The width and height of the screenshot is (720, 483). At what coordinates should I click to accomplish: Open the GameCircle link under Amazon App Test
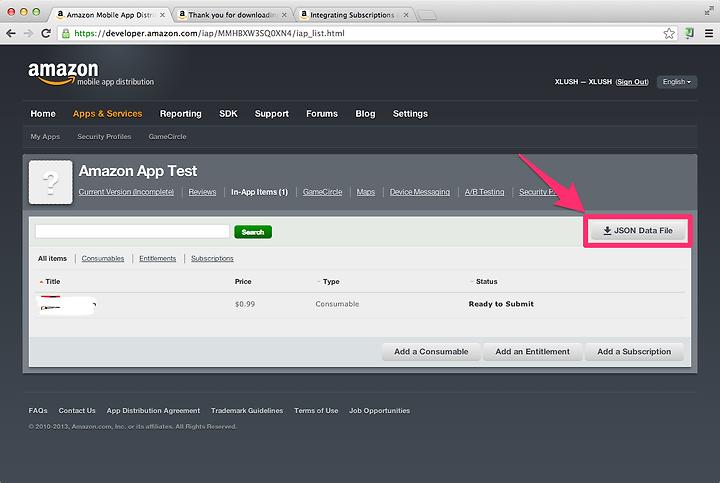(x=322, y=192)
